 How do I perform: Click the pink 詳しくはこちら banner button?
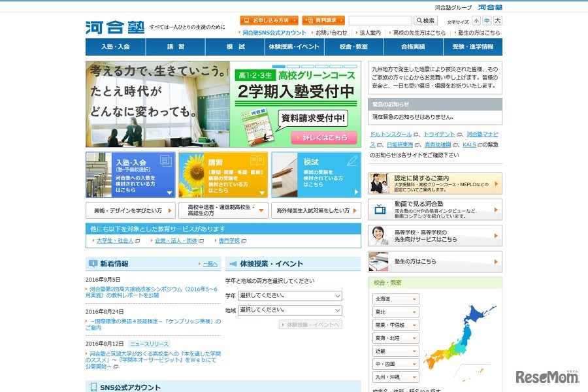click(x=324, y=138)
